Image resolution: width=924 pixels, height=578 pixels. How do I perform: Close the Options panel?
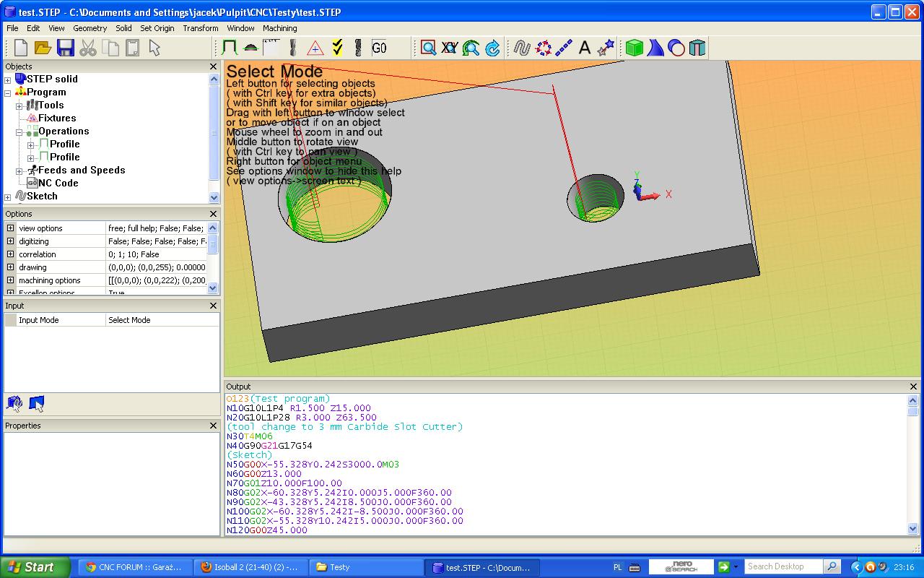(x=213, y=214)
